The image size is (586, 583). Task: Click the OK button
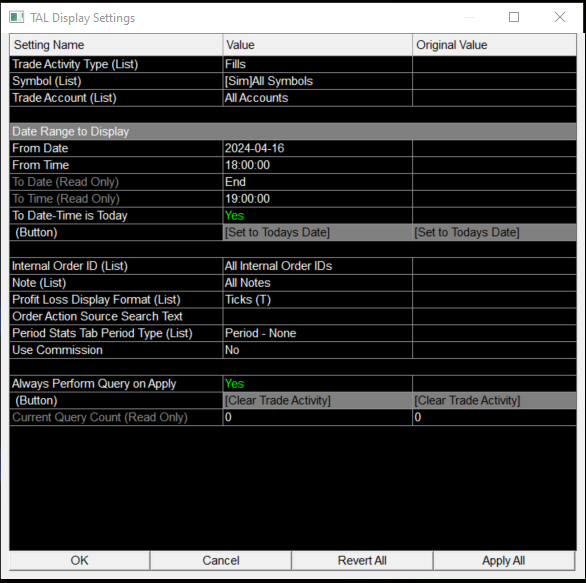tap(80, 561)
